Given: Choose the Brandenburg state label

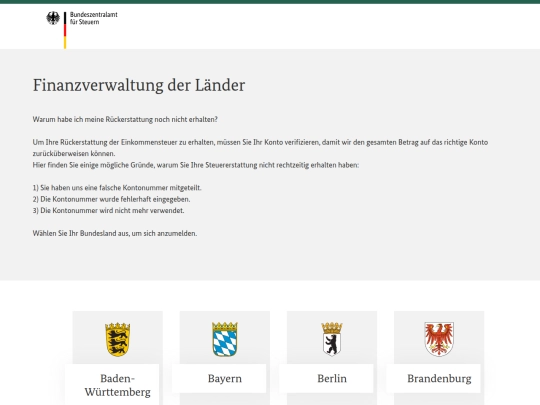Looking at the screenshot, I should (x=439, y=378).
